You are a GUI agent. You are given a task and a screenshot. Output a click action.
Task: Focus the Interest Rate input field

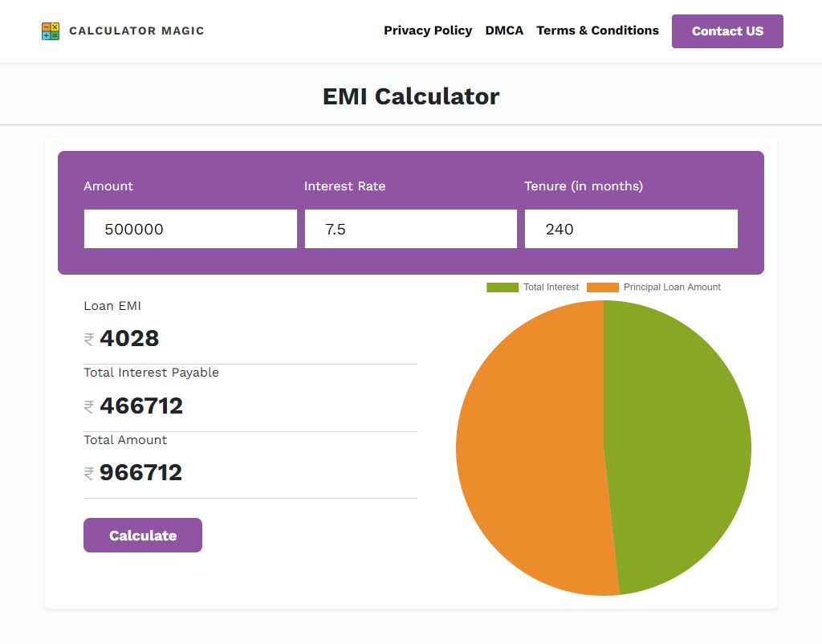pos(410,229)
